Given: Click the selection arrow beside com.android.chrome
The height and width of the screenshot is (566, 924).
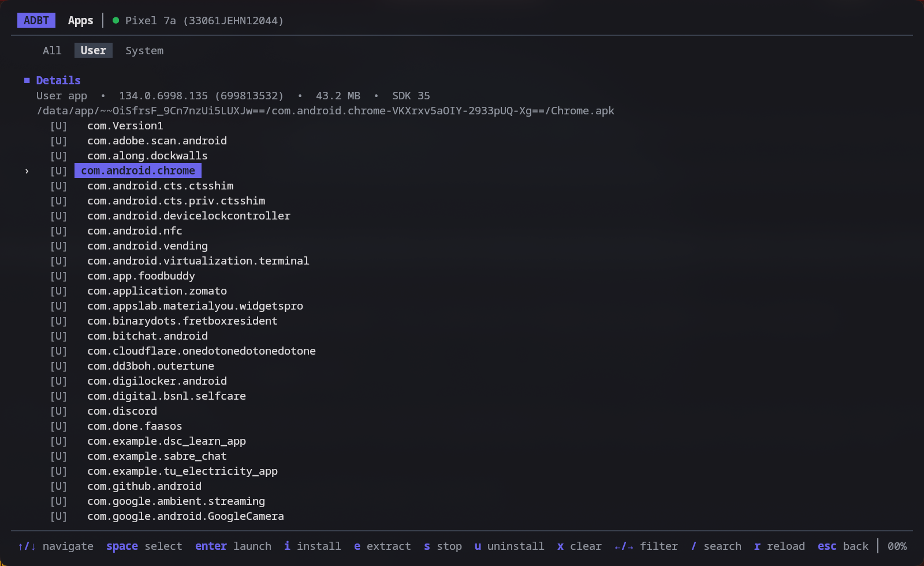Looking at the screenshot, I should 27,171.
